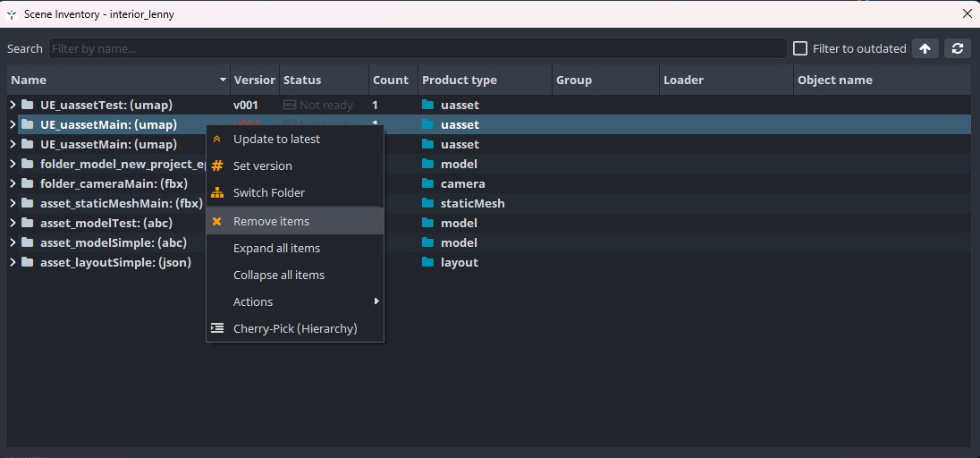Click the up-arrow update button
980x458 pixels.
coord(925,48)
